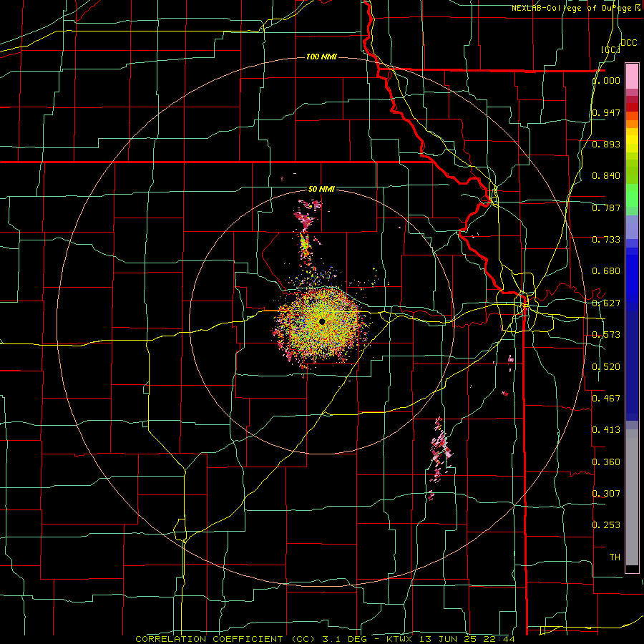Click the DCC label above the legend
This screenshot has height=644, width=644.
click(628, 43)
